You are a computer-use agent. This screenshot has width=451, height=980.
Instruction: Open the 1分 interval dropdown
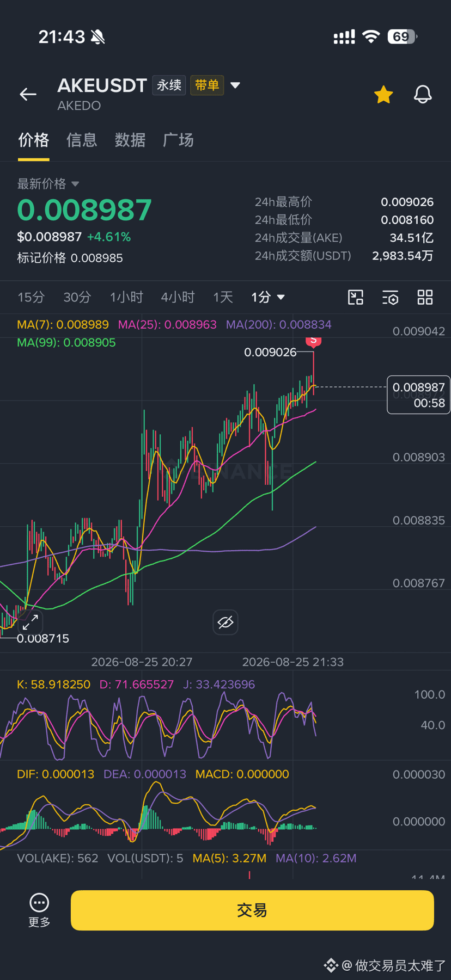coord(267,297)
